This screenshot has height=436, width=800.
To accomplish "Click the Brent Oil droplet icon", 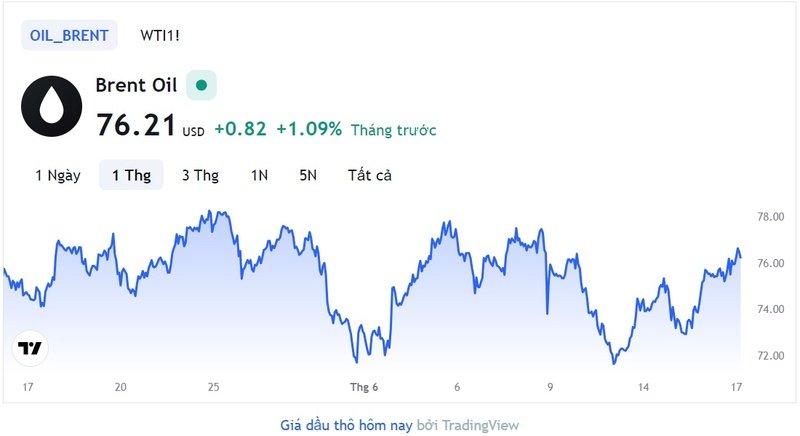I will coord(52,106).
